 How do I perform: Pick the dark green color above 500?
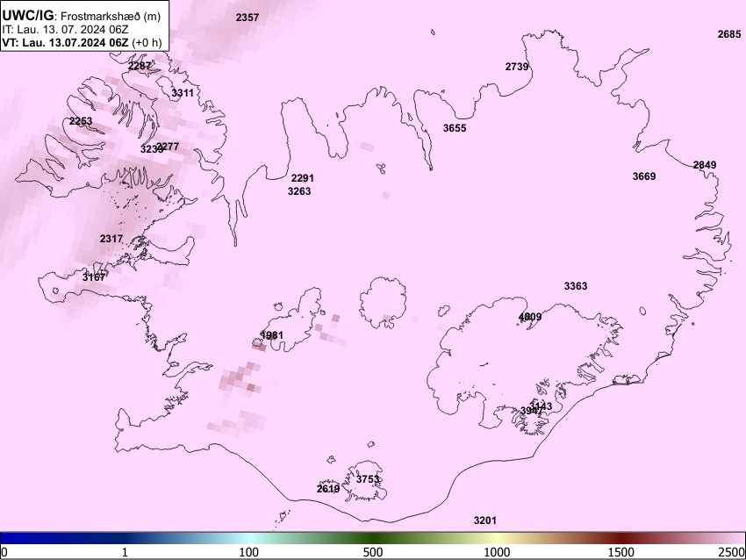372,538
